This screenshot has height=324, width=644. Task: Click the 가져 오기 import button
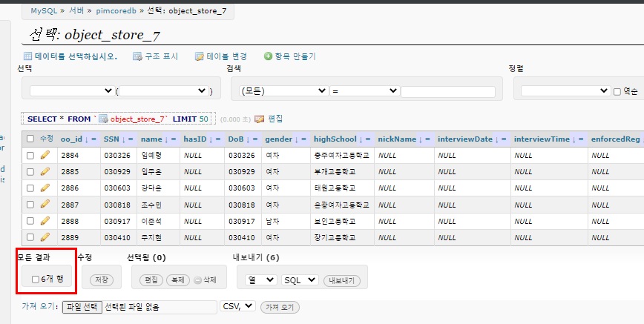click(x=280, y=307)
